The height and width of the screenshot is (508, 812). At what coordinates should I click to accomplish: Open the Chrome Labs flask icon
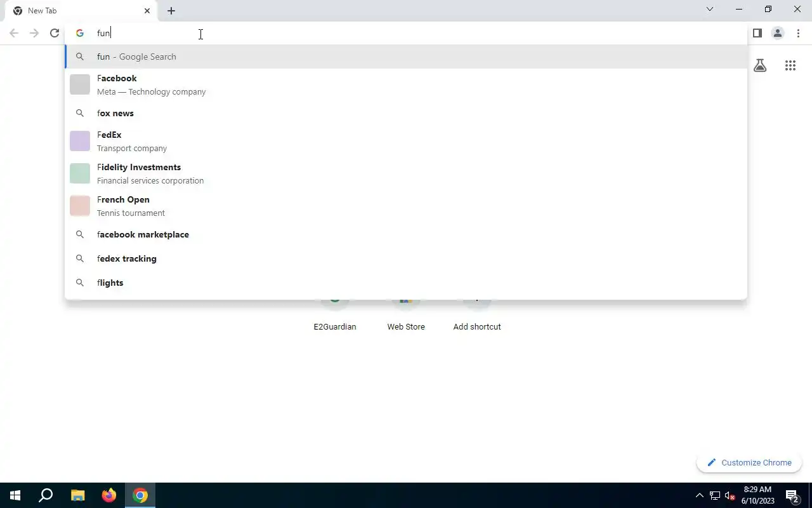(x=760, y=65)
